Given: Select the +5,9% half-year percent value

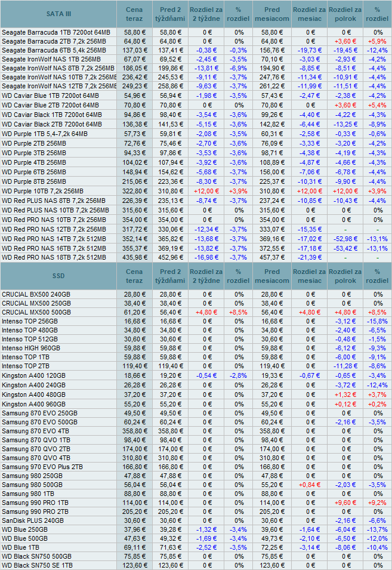Looking at the screenshot, I should coord(377,41).
